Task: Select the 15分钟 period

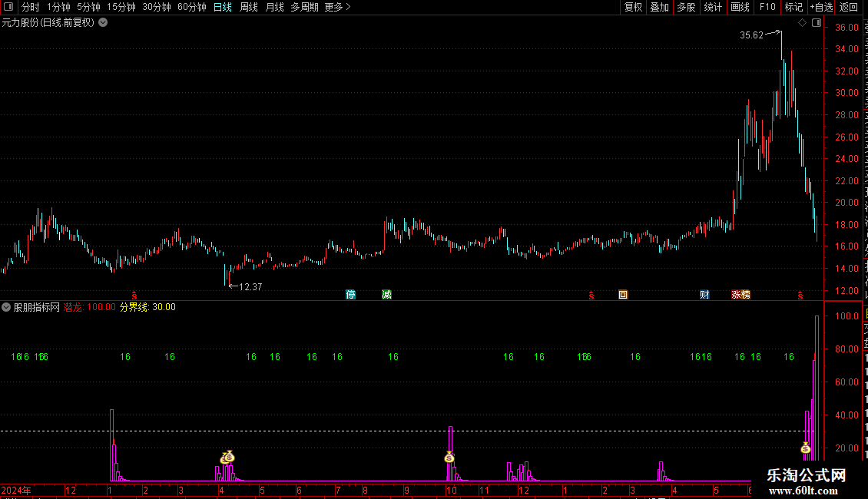Action: (x=121, y=7)
